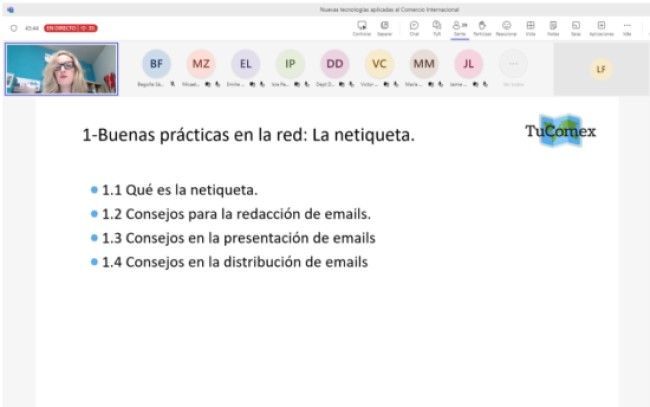Select participant avatar VC

[x=379, y=64]
